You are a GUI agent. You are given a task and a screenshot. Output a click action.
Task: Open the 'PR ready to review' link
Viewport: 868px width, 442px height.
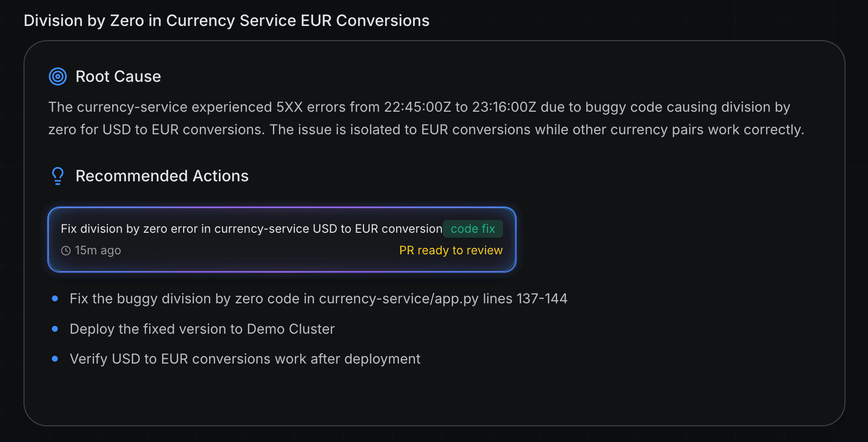[x=451, y=250]
